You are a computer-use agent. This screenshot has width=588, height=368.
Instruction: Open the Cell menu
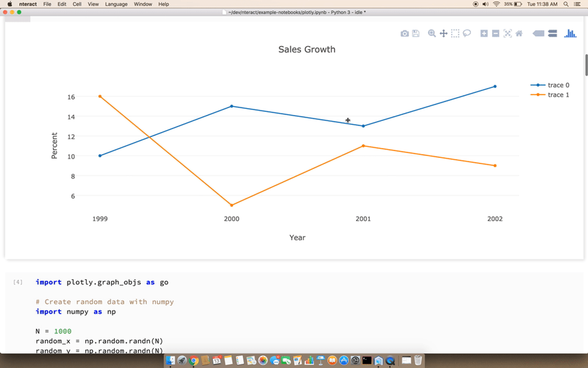pos(77,4)
